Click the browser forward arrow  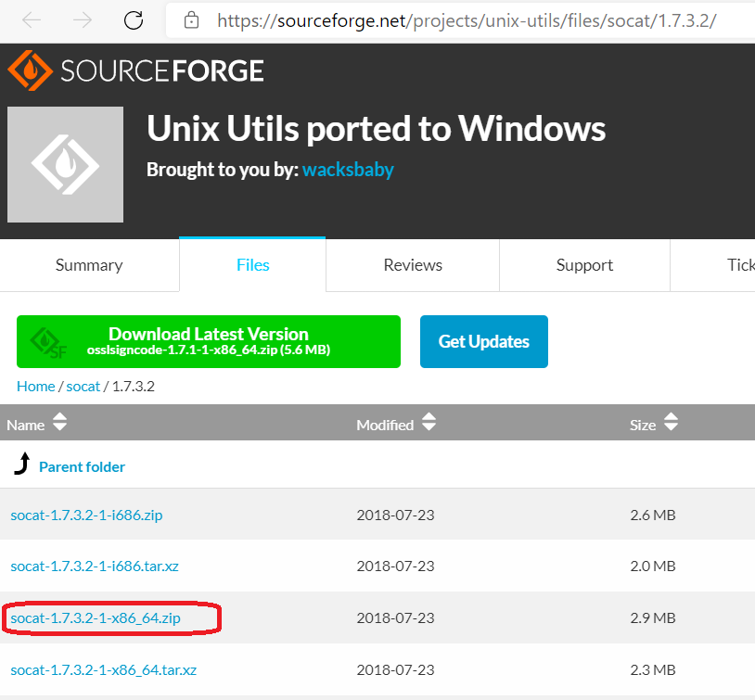point(83,19)
